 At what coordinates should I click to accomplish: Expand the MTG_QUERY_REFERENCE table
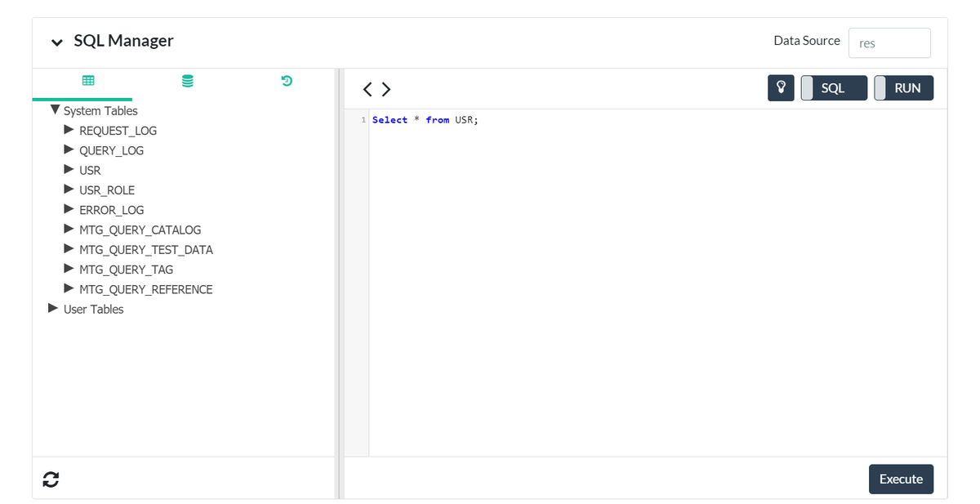[x=69, y=288]
